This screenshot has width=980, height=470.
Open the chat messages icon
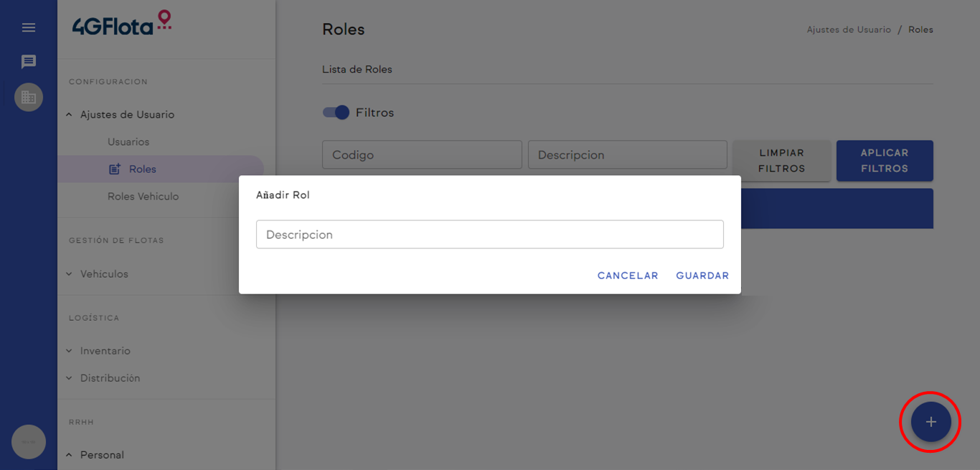click(29, 62)
